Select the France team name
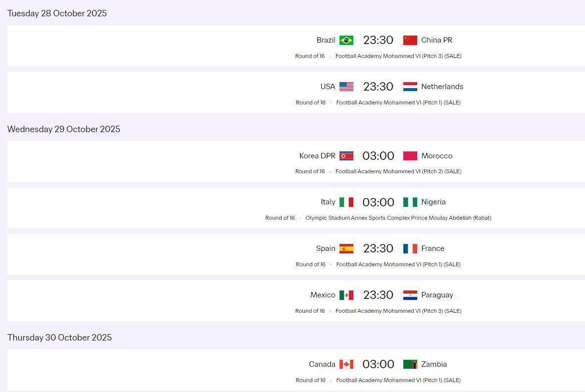This screenshot has height=392, width=585. 433,248
